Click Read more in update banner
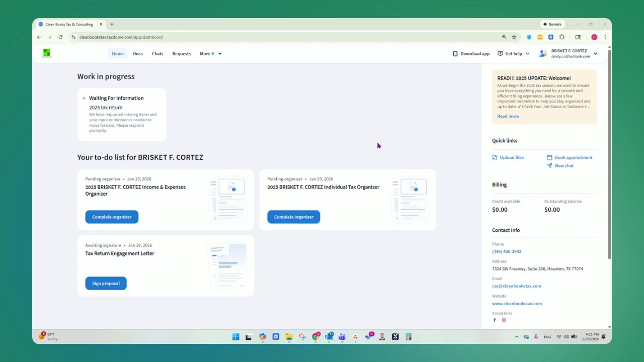Viewport: 644px width, 362px height. pos(508,116)
